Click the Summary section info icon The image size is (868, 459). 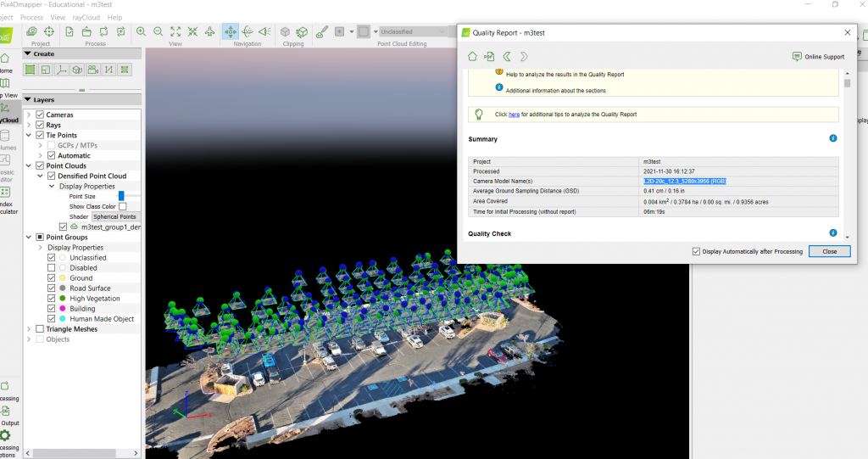click(833, 138)
